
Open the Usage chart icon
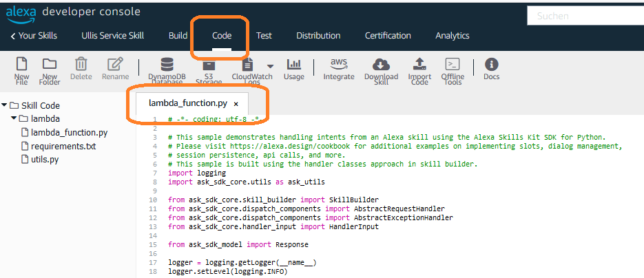[x=294, y=65]
